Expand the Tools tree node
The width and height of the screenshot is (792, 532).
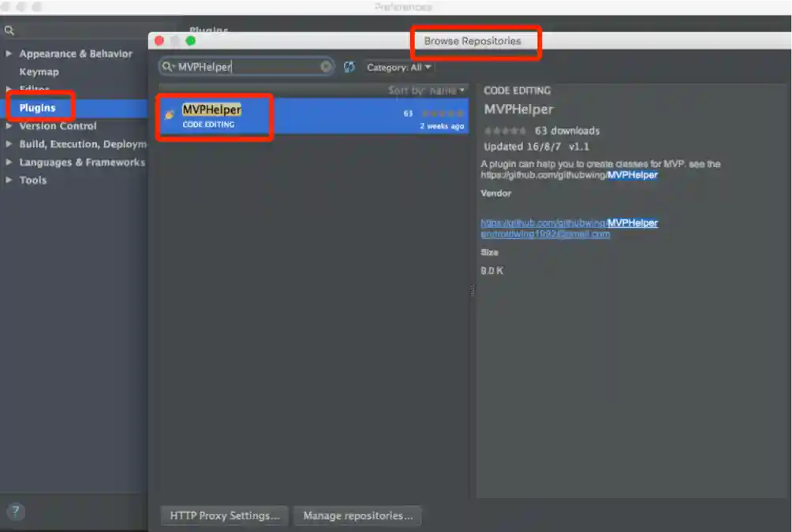point(9,180)
